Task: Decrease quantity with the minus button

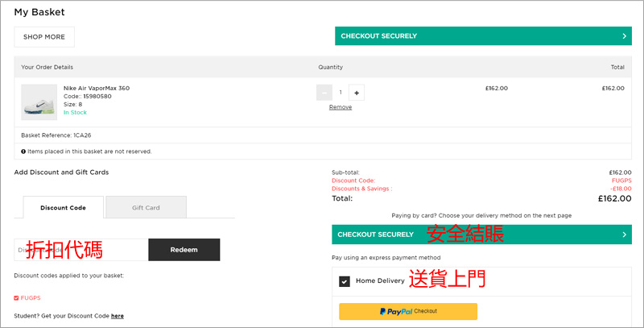Action: [324, 93]
